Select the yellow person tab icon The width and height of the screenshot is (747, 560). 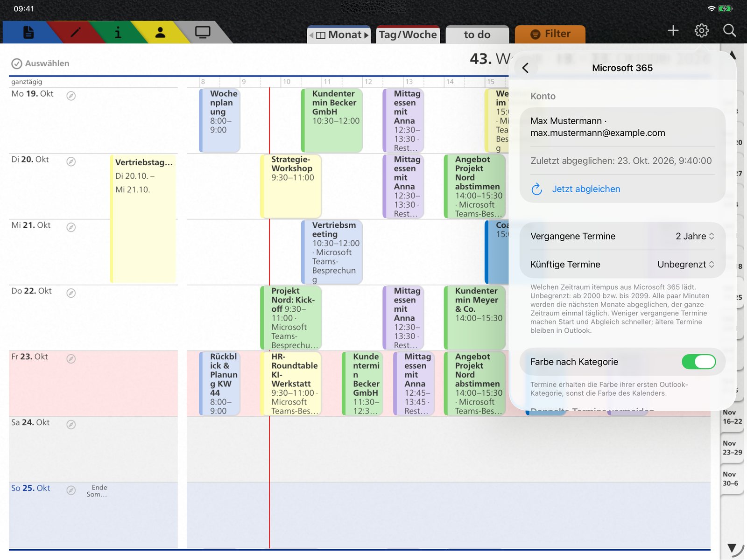[x=160, y=32]
